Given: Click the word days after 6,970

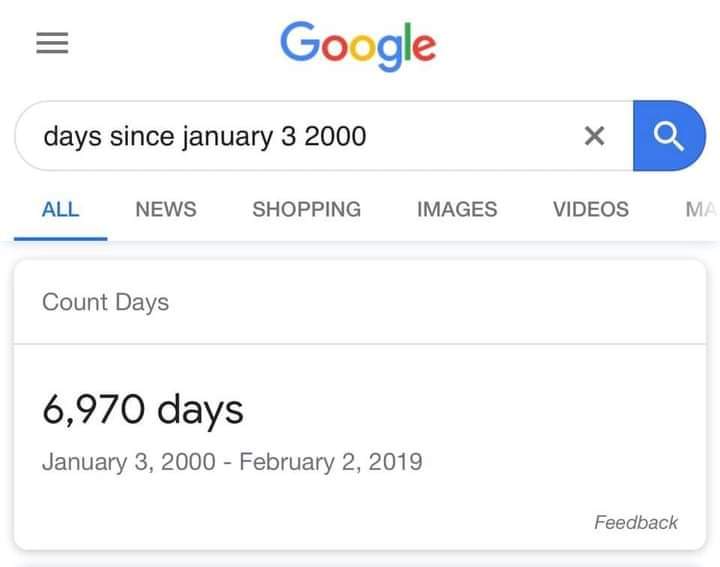Looking at the screenshot, I should [x=200, y=410].
